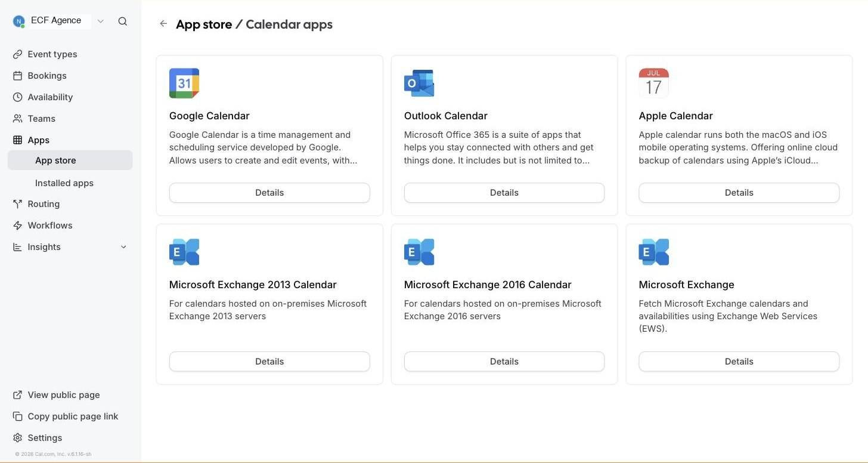Click the Google Calendar app logo
Viewport: 868px width, 463px height.
(x=184, y=83)
